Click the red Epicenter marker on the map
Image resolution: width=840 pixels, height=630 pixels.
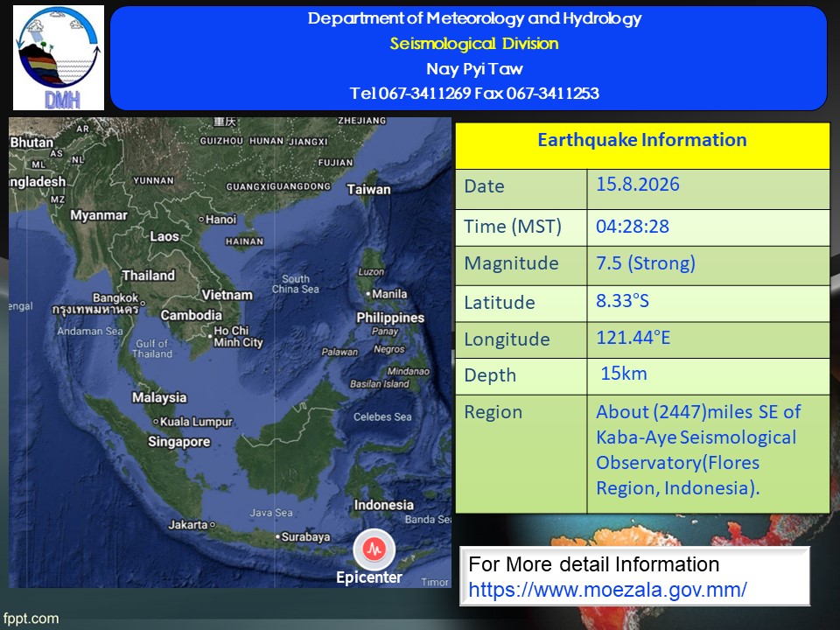[x=374, y=549]
